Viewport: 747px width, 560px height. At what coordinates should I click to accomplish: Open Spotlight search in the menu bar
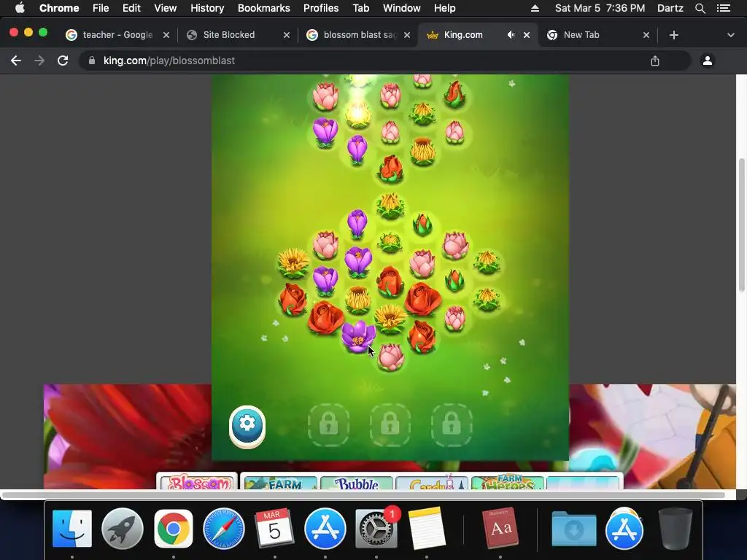[x=700, y=8]
